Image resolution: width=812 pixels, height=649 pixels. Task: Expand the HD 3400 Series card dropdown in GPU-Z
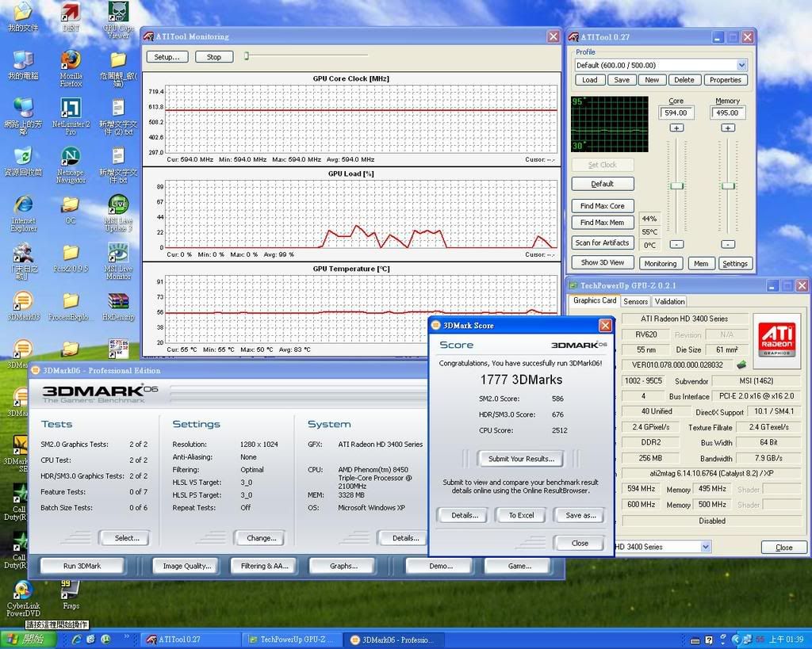click(705, 547)
